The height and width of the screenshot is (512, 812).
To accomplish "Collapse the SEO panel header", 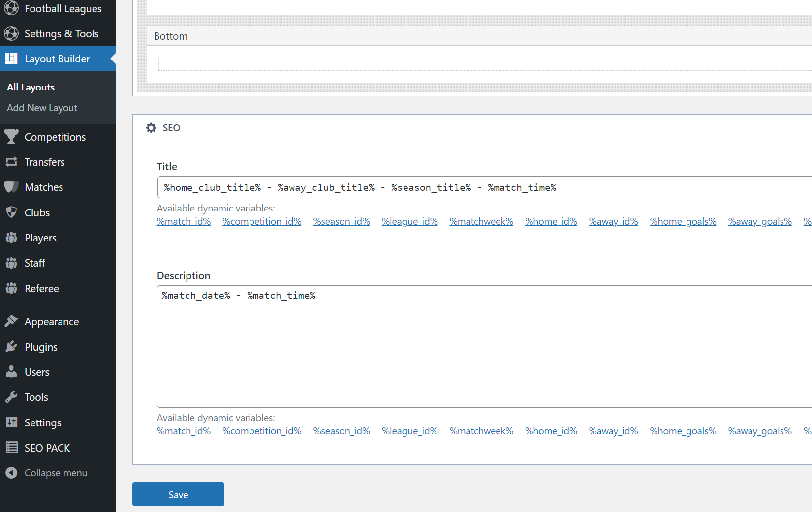I will [472, 128].
